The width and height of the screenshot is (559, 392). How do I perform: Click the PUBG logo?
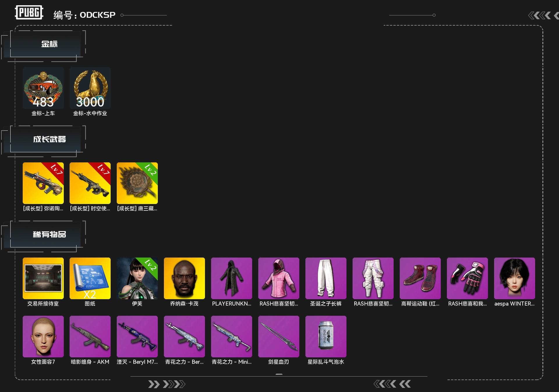pos(29,13)
